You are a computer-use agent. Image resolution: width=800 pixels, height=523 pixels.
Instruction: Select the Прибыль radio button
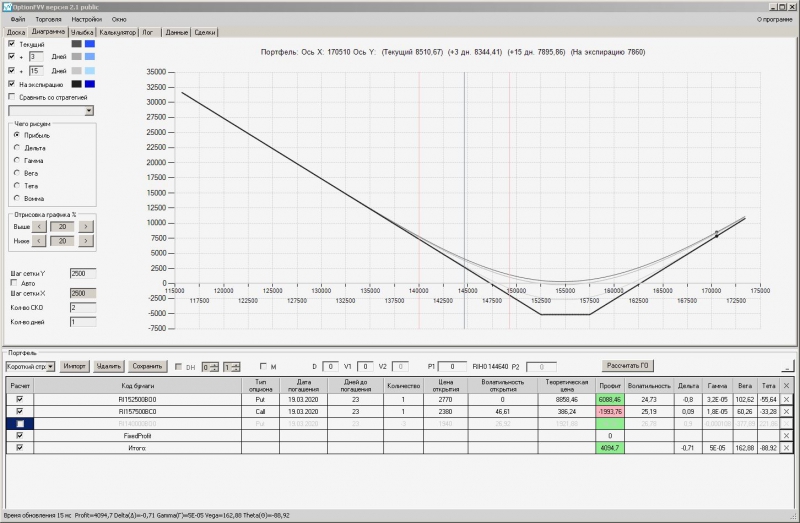17,135
